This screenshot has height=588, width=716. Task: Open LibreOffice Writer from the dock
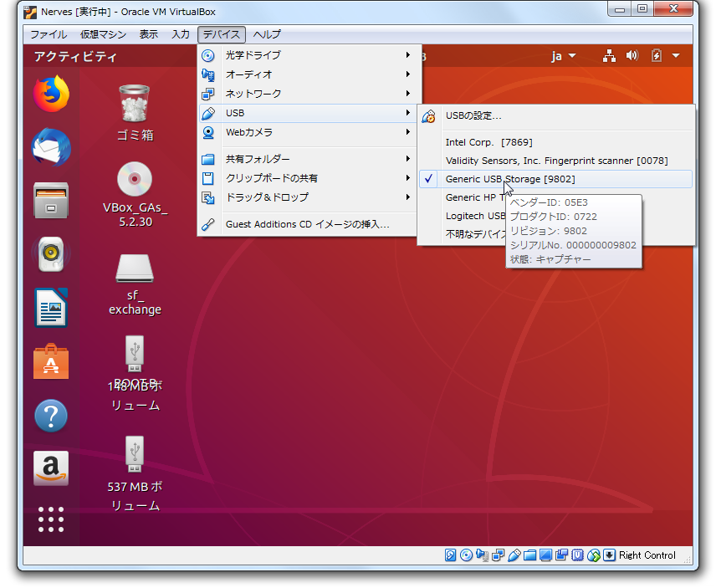tap(51, 307)
